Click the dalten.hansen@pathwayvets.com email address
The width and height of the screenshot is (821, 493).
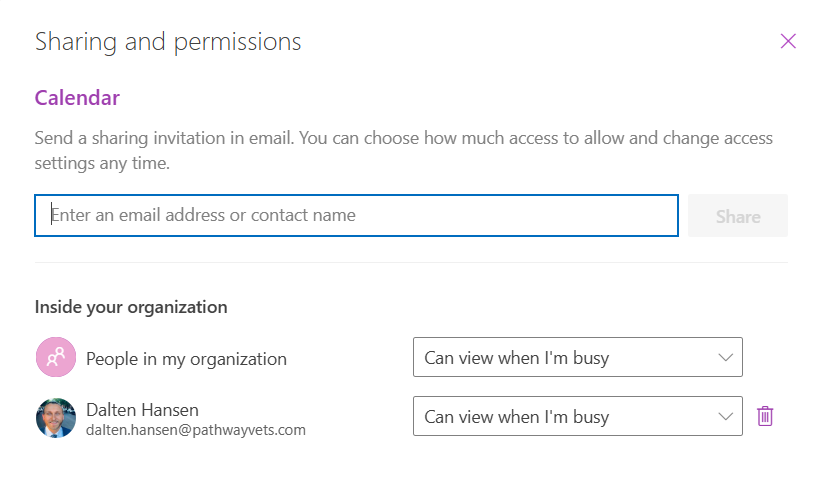[x=196, y=430]
